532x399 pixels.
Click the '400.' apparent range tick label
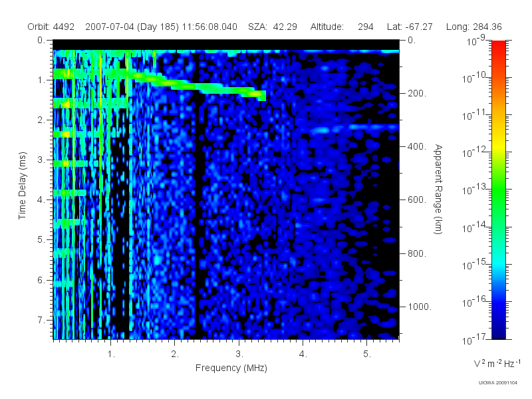[x=417, y=146]
